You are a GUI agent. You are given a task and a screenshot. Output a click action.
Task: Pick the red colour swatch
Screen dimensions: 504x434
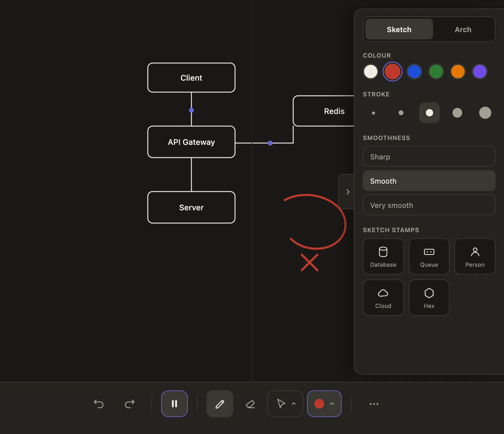pos(392,72)
